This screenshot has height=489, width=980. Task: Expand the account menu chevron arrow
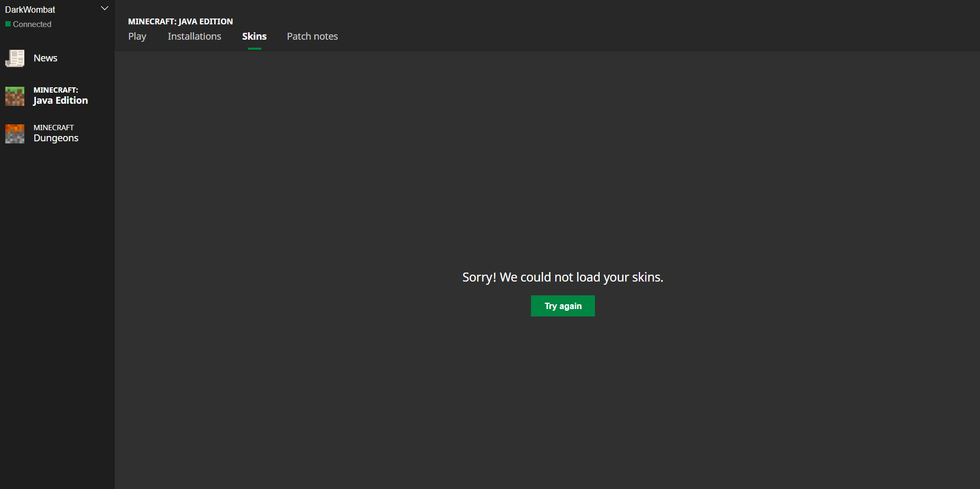click(x=105, y=8)
